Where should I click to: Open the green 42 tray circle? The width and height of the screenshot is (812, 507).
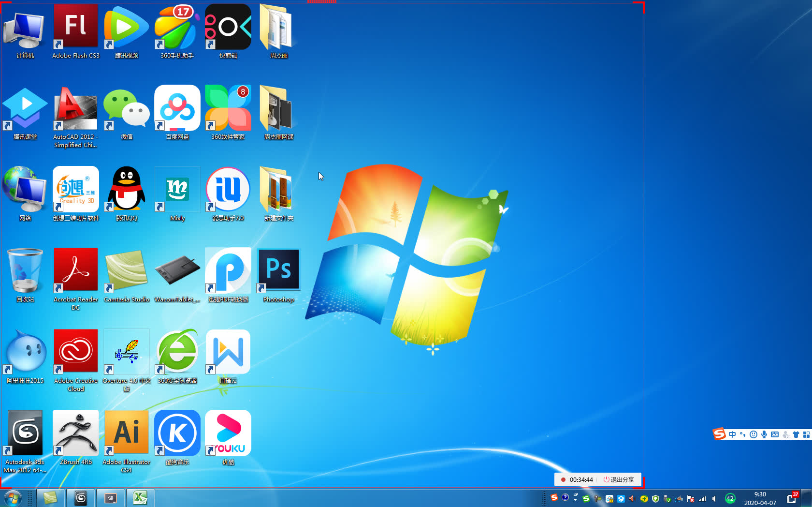730,498
